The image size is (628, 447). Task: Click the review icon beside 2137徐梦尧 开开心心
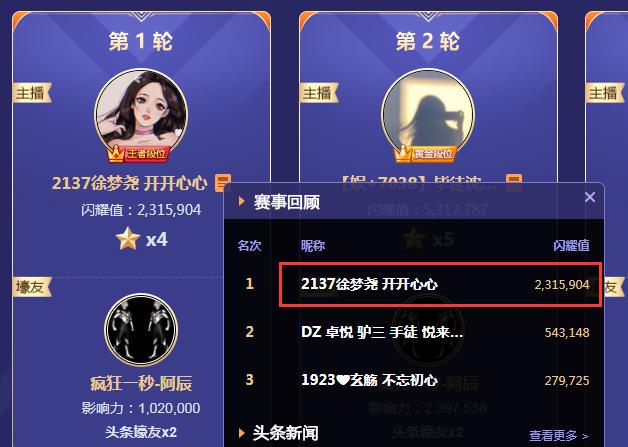(223, 183)
